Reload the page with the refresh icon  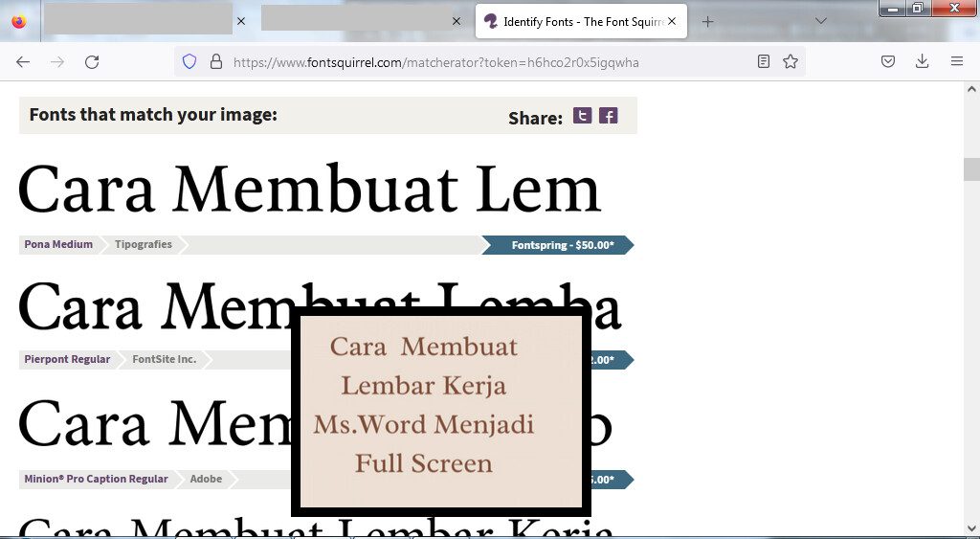(x=92, y=61)
